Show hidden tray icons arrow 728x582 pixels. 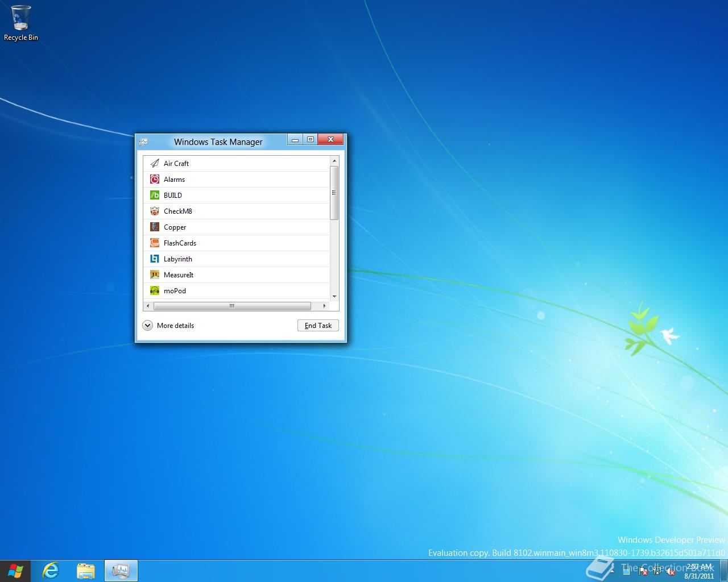[613, 571]
